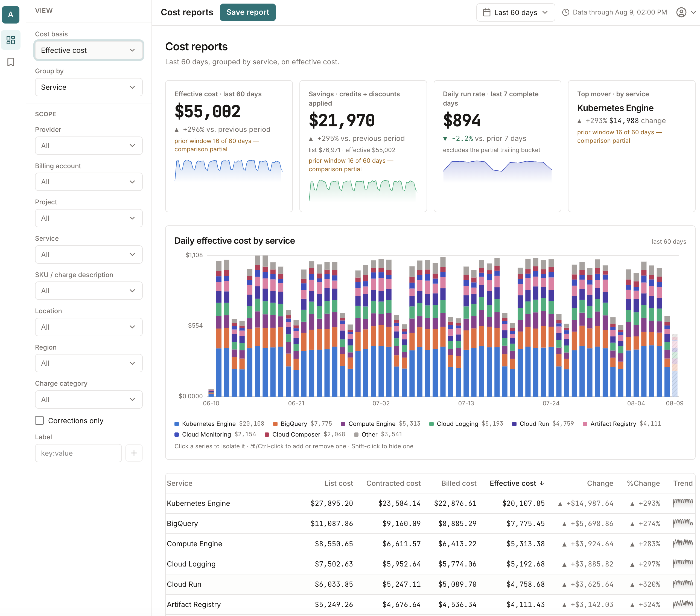This screenshot has height=616, width=700.
Task: Click the $894 daily run rate value
Action: coord(462,120)
